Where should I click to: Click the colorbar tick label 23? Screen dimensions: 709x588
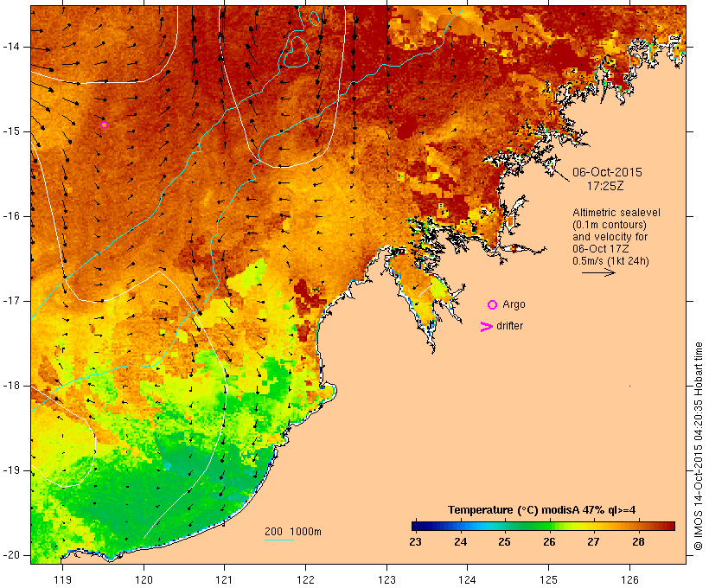click(x=416, y=542)
